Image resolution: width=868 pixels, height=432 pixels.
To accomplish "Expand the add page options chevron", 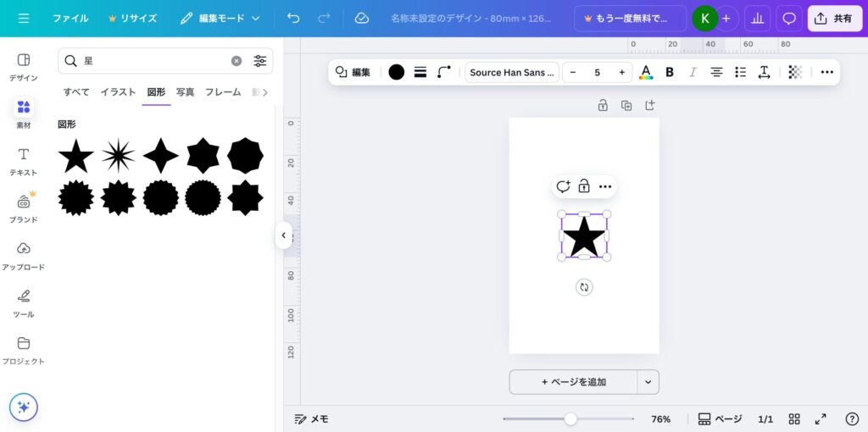I will click(648, 382).
